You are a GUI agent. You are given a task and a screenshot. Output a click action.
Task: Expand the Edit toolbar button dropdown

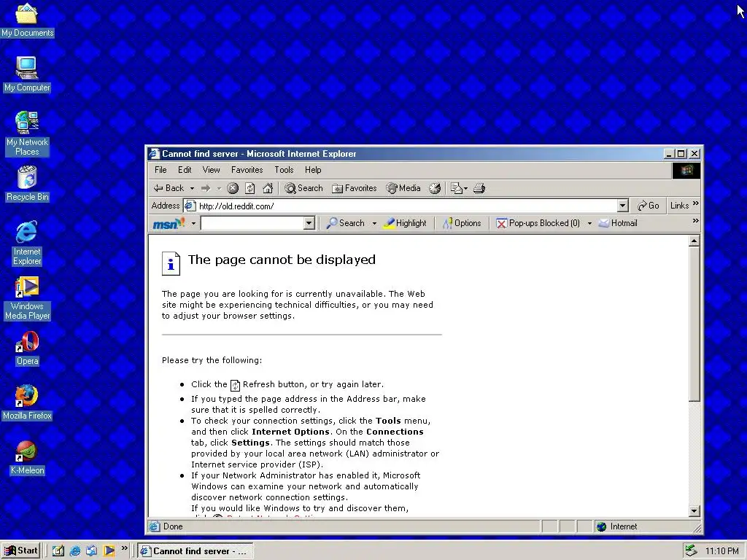pos(465,189)
